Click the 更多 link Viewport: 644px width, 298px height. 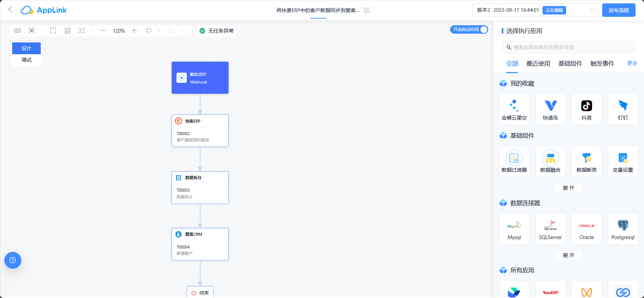pos(632,63)
